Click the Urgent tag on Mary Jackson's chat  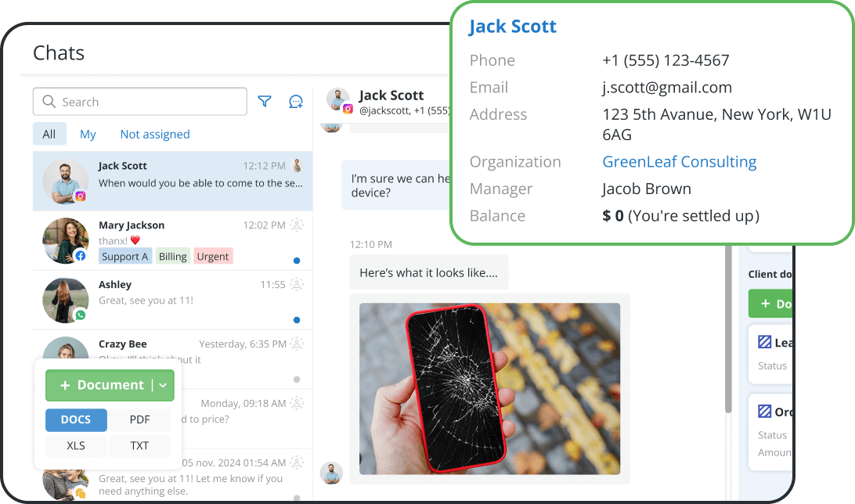tap(213, 256)
